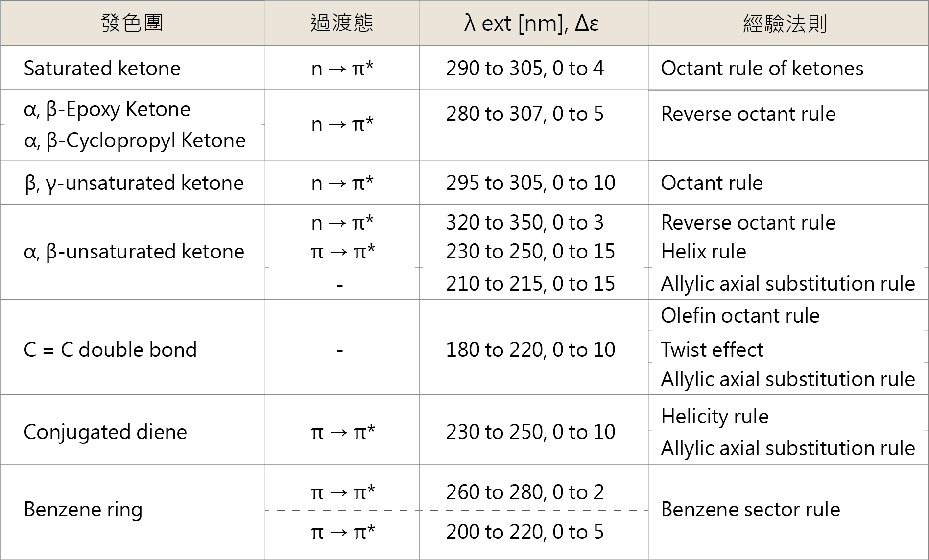Select the Saturated ketone cell

[x=102, y=68]
